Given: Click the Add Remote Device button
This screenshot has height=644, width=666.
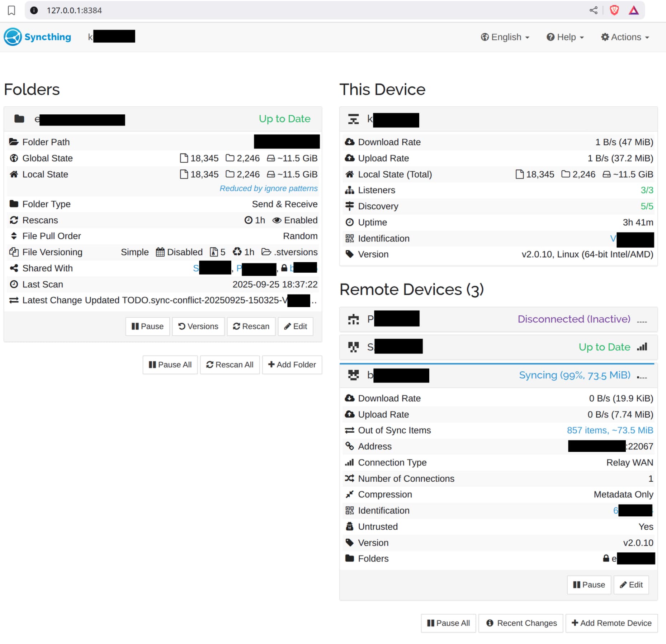Looking at the screenshot, I should [x=611, y=623].
